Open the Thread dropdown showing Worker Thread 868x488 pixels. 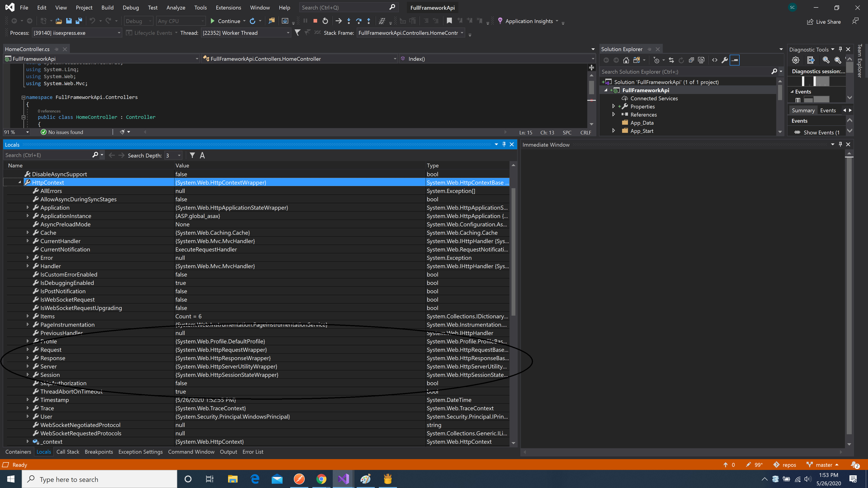(x=288, y=33)
